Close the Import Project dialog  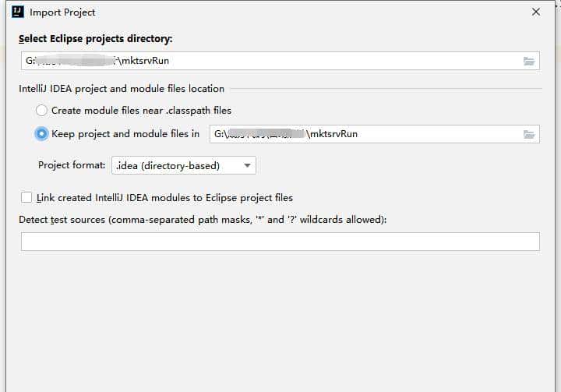pyautogui.click(x=535, y=12)
